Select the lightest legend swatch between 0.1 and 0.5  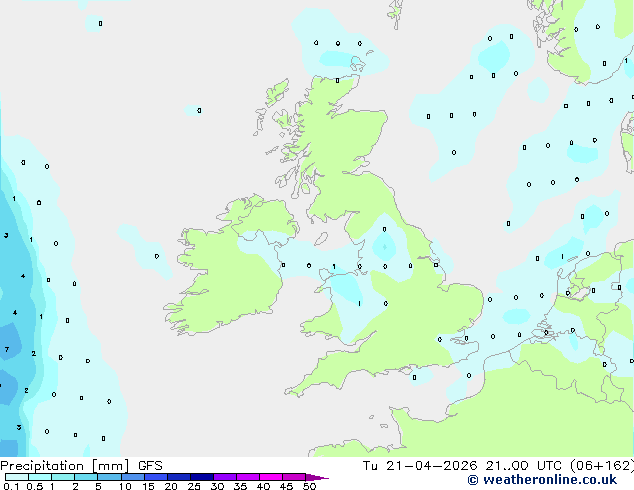(17, 477)
